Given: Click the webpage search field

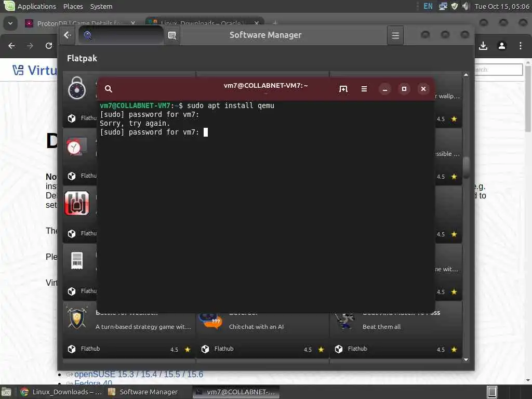Looking at the screenshot, I should point(498,70).
